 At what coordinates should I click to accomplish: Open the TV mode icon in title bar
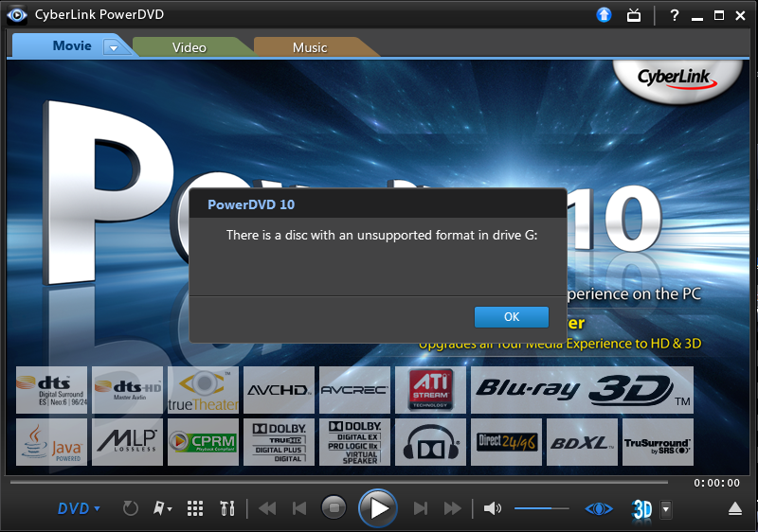(634, 15)
